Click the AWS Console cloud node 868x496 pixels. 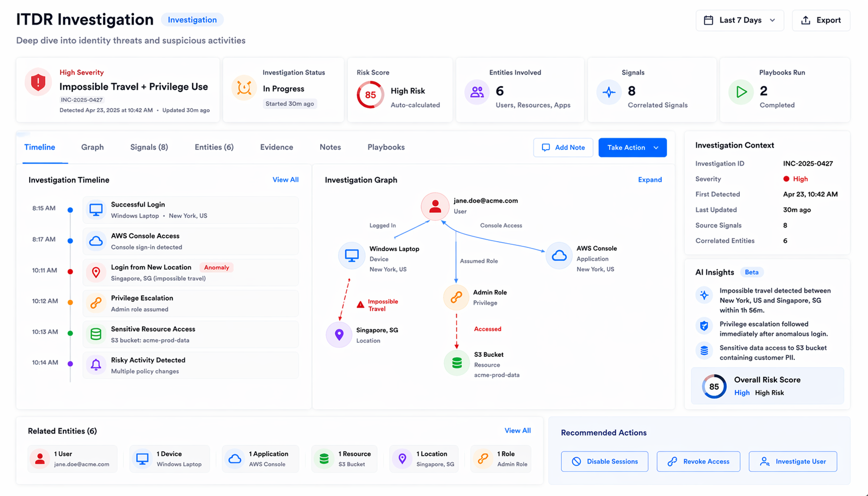559,256
